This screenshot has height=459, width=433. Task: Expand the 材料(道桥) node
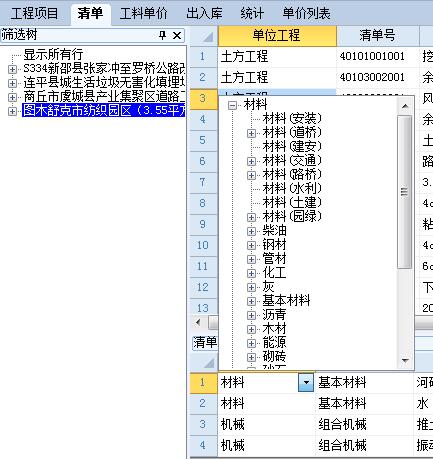pos(251,133)
